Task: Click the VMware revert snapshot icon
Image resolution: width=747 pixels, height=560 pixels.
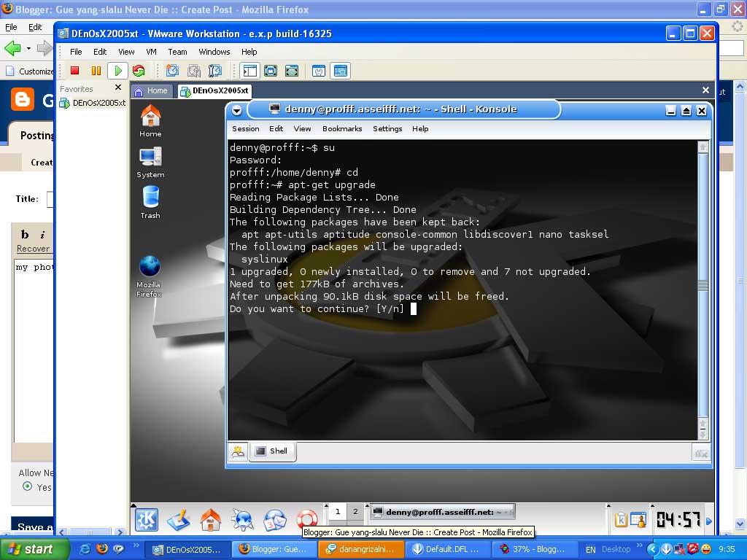Action: click(194, 71)
